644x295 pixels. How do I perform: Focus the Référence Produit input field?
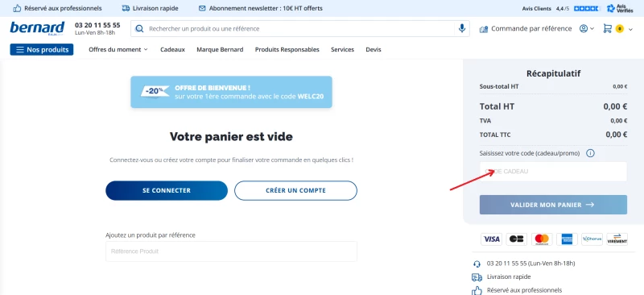point(231,251)
